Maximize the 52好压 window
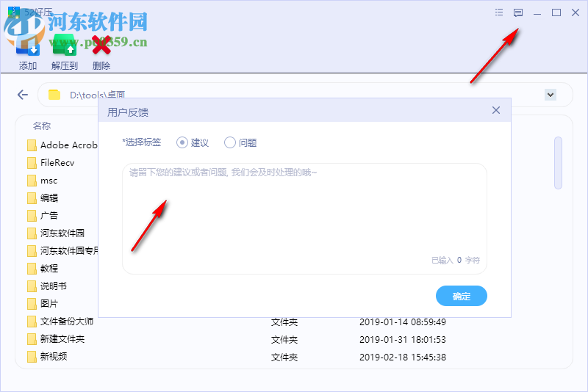 tap(556, 12)
